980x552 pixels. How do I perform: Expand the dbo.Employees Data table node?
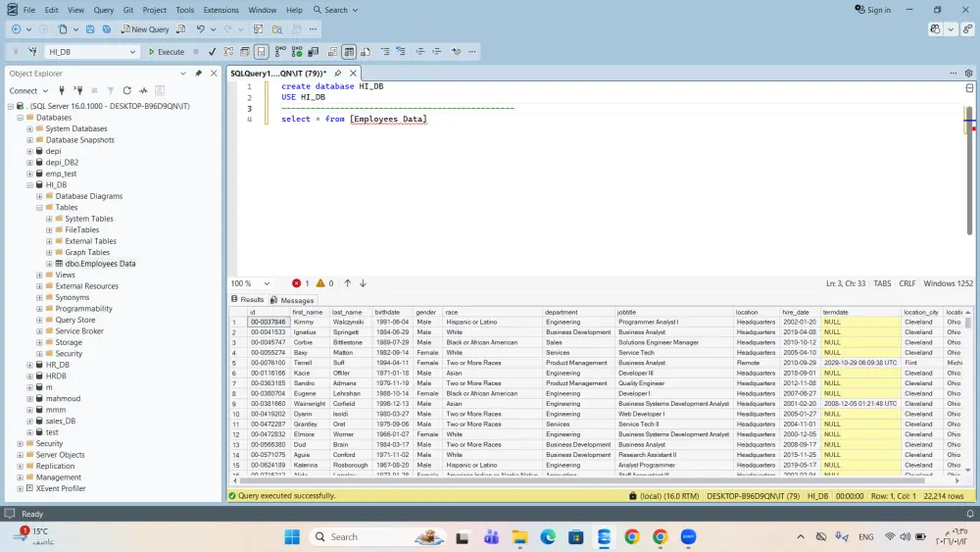point(49,264)
